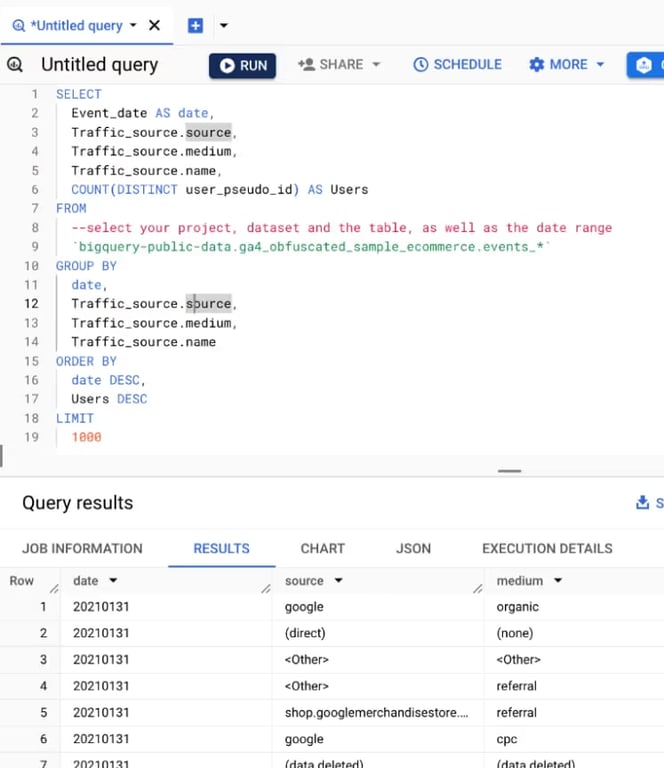Image resolution: width=664 pixels, height=768 pixels.
Task: Click the save results download icon
Action: click(x=642, y=502)
